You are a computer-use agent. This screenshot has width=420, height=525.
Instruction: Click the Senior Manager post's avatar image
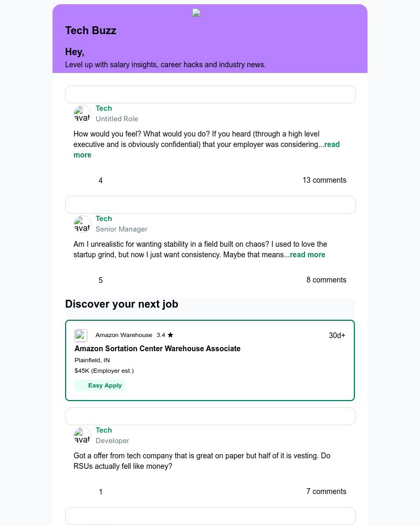(x=82, y=224)
